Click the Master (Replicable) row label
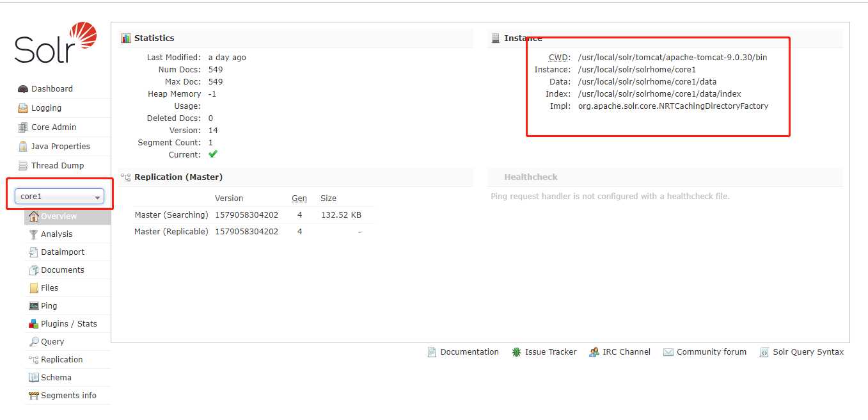The height and width of the screenshot is (420, 868). pos(171,232)
